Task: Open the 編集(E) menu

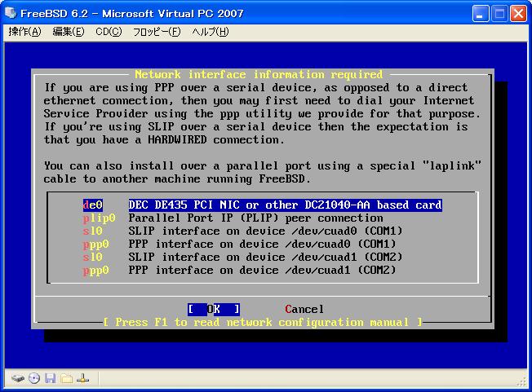Action: pyautogui.click(x=69, y=32)
